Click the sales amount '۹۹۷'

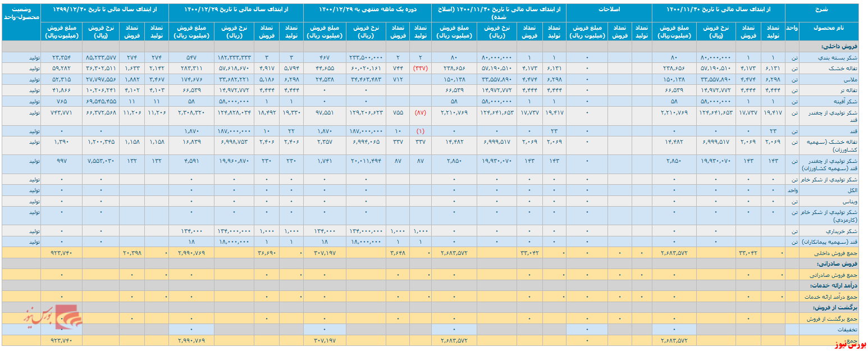(61, 161)
